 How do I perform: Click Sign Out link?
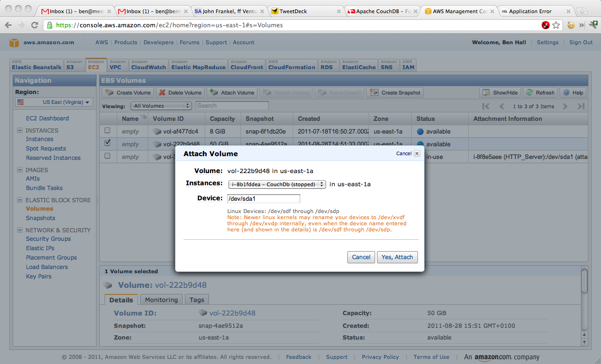[x=581, y=42]
